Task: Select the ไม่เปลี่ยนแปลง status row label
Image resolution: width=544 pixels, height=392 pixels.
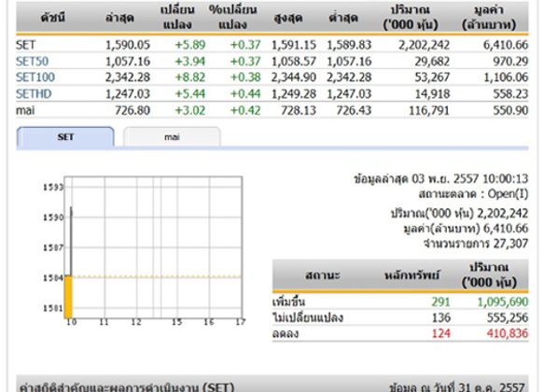Action: [x=308, y=317]
